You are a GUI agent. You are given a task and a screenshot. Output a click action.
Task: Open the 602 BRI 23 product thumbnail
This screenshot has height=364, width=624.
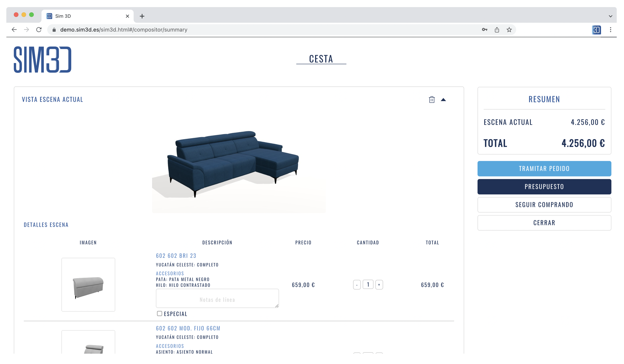coord(88,285)
